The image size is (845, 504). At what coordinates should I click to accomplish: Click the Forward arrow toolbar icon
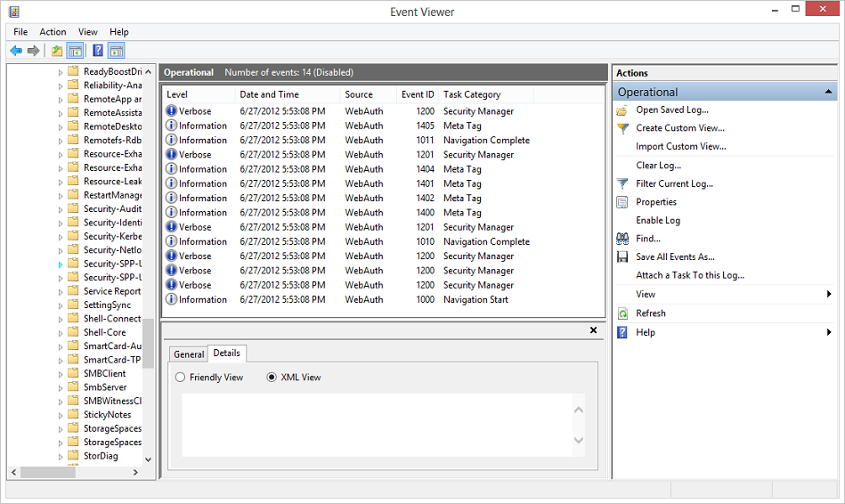pos(34,51)
